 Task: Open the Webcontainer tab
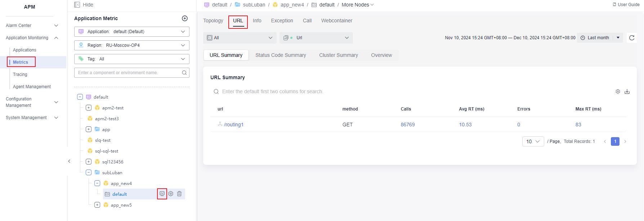coord(337,21)
